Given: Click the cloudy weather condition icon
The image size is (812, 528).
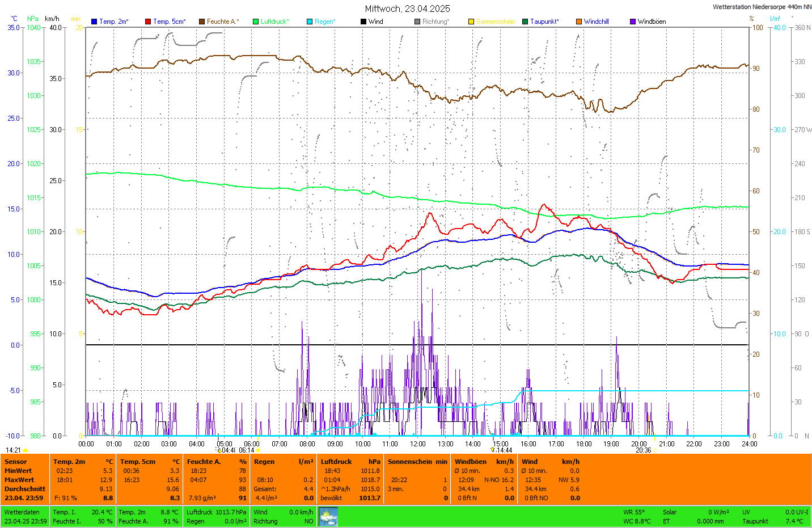Looking at the screenshot, I should (328, 517).
